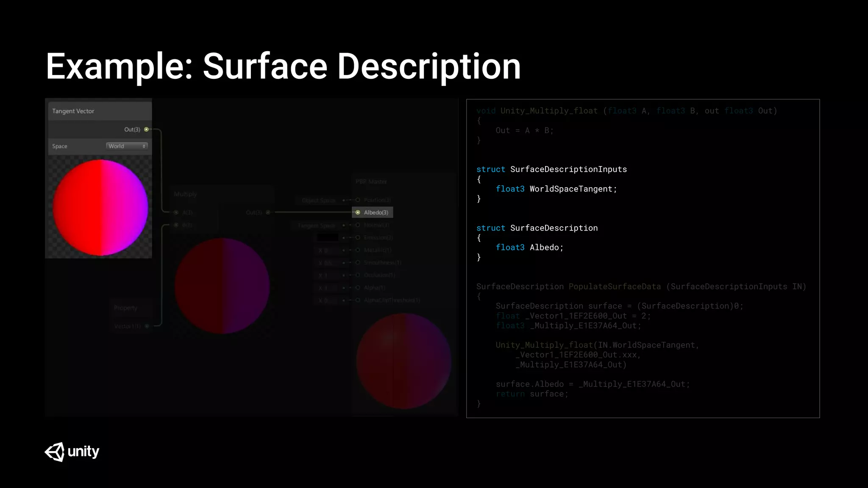Viewport: 868px width, 488px height.
Task: Click the Tangent Vector sphere preview
Action: [100, 208]
